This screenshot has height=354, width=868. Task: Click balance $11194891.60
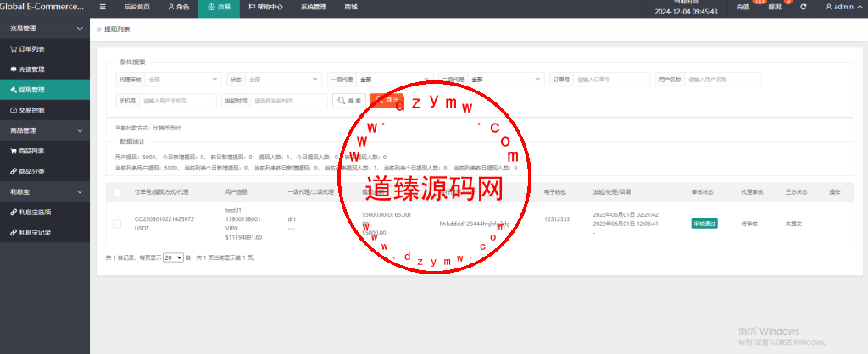pyautogui.click(x=243, y=237)
